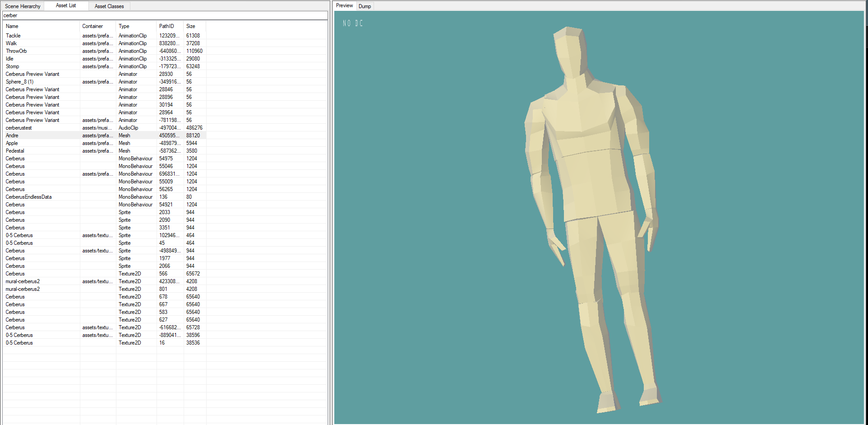
Task: Select the Sphere_8 (1) Animator asset
Action: coord(19,82)
